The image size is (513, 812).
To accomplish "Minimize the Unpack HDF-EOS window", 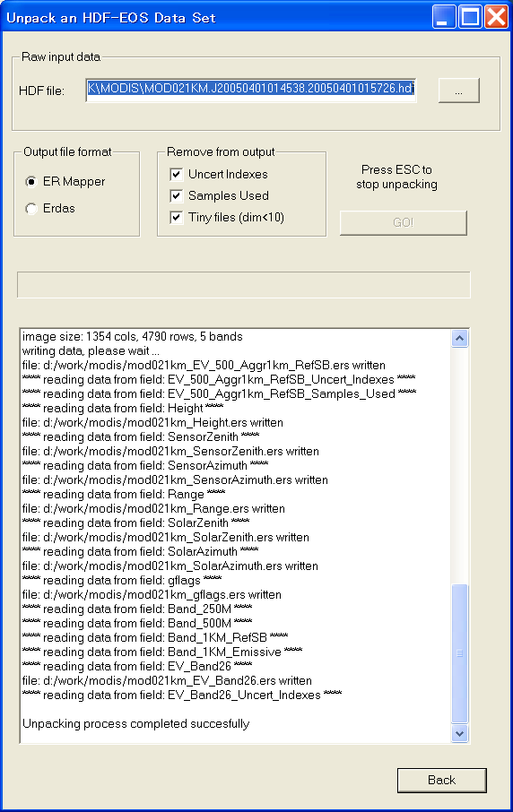I will click(444, 17).
